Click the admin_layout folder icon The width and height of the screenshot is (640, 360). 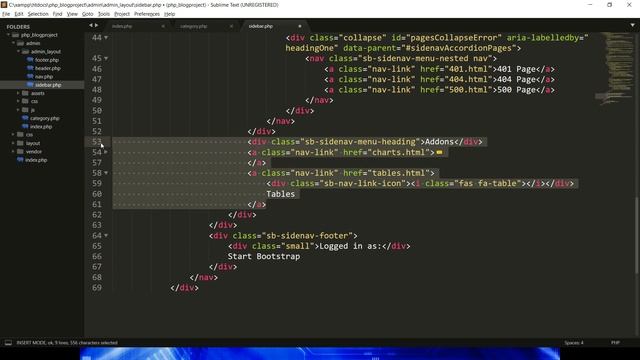[x=25, y=52]
